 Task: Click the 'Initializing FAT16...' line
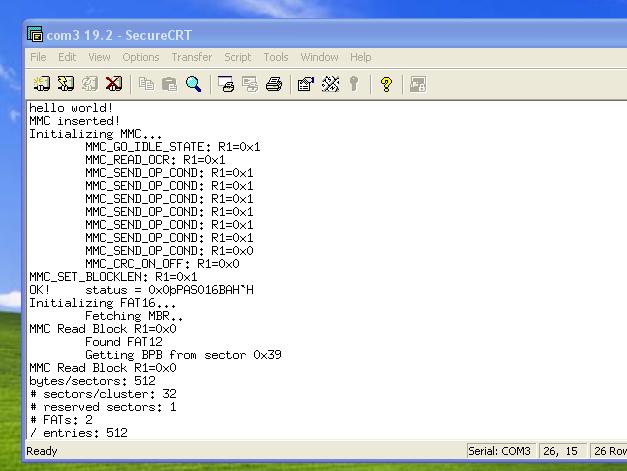click(x=102, y=303)
